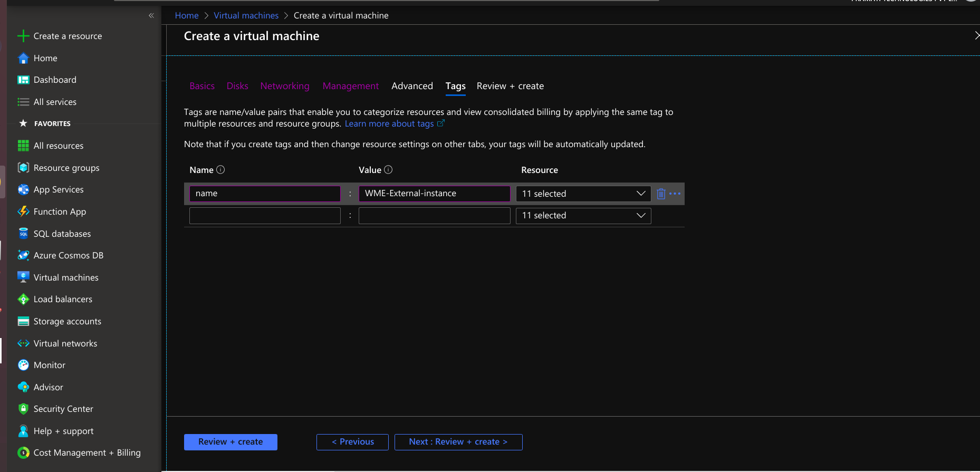
Task: Open more options ellipsis for tag row
Action: pyautogui.click(x=675, y=194)
